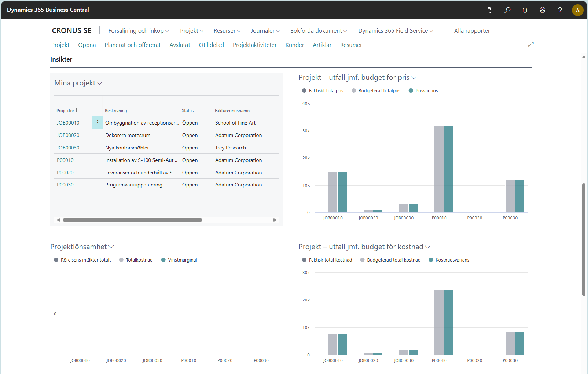Open row actions for JOB00010
Screen dimensions: 588x374
(98, 123)
